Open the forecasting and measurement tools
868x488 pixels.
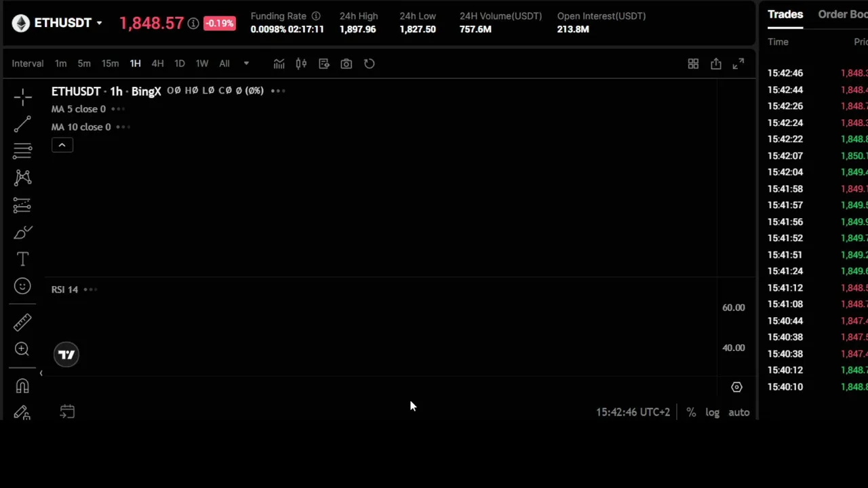(22, 205)
